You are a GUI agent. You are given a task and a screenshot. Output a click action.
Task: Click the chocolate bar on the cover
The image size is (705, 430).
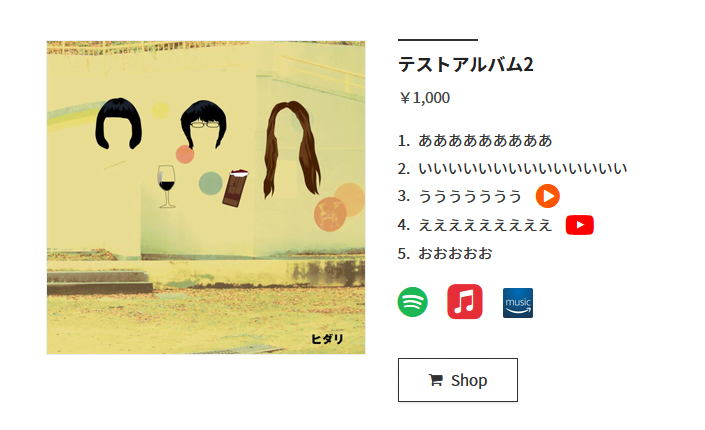point(235,188)
